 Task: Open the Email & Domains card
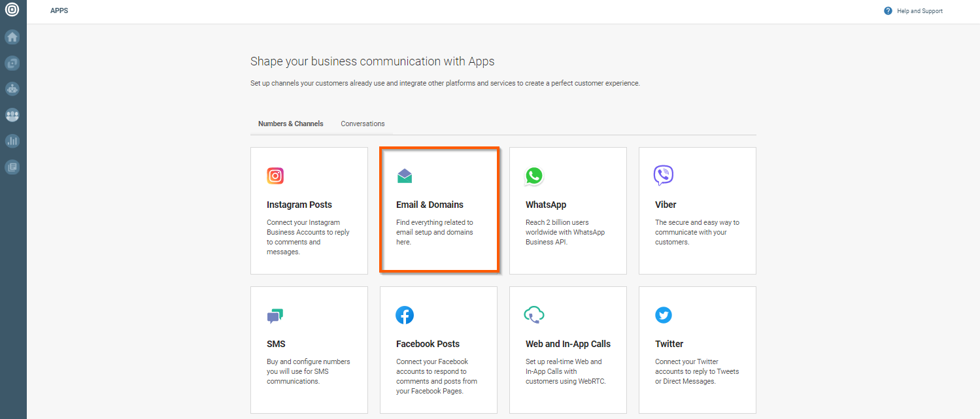coord(439,210)
